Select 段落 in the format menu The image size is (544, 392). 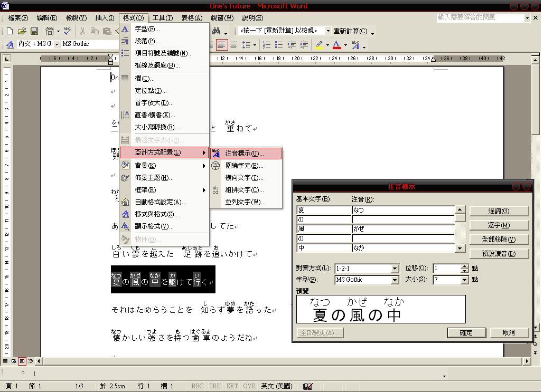tap(164, 41)
